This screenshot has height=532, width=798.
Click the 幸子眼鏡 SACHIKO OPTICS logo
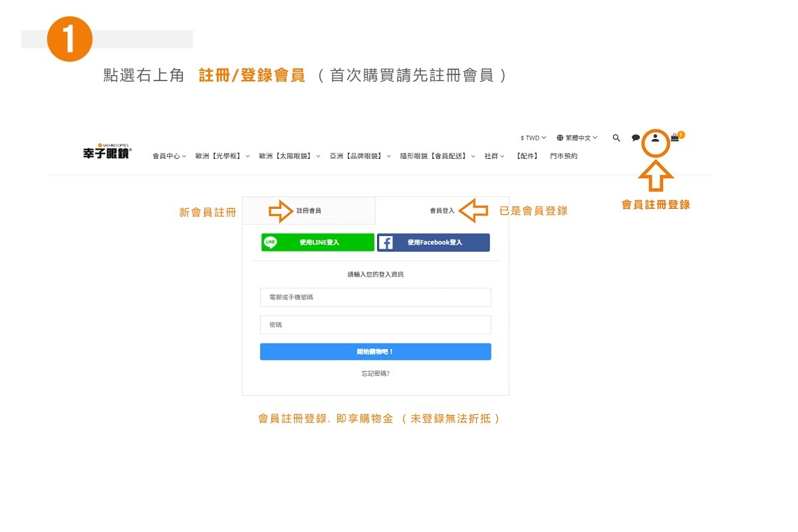[106, 152]
